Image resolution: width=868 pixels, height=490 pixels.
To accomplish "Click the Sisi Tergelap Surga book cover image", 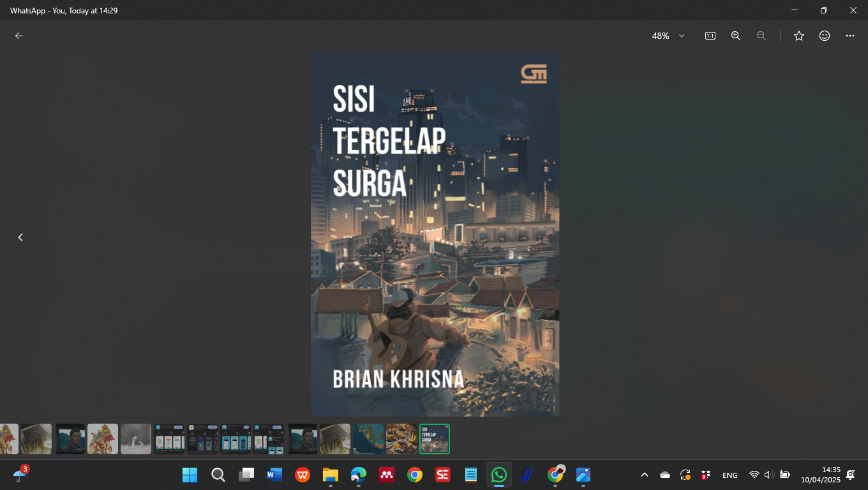I will pyautogui.click(x=435, y=234).
